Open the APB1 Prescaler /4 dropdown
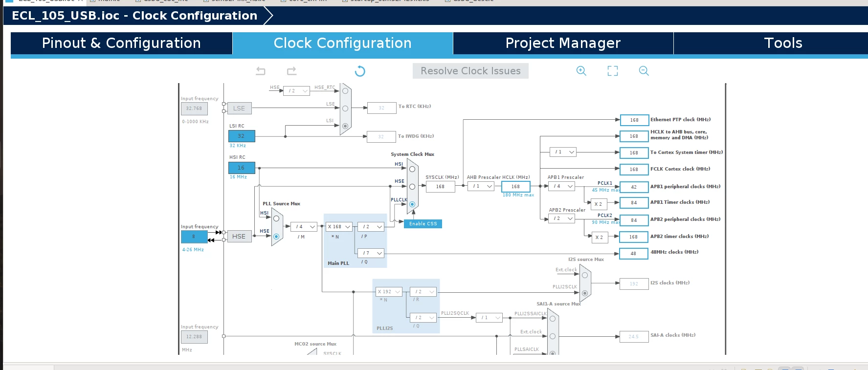 coord(563,186)
